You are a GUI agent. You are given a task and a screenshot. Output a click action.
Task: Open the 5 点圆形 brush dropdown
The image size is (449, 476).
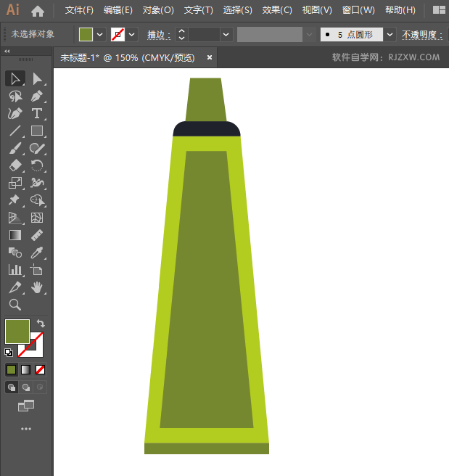390,34
